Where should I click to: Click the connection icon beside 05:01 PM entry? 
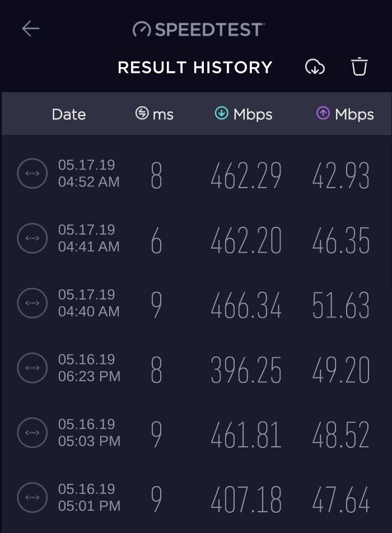pos(31,497)
